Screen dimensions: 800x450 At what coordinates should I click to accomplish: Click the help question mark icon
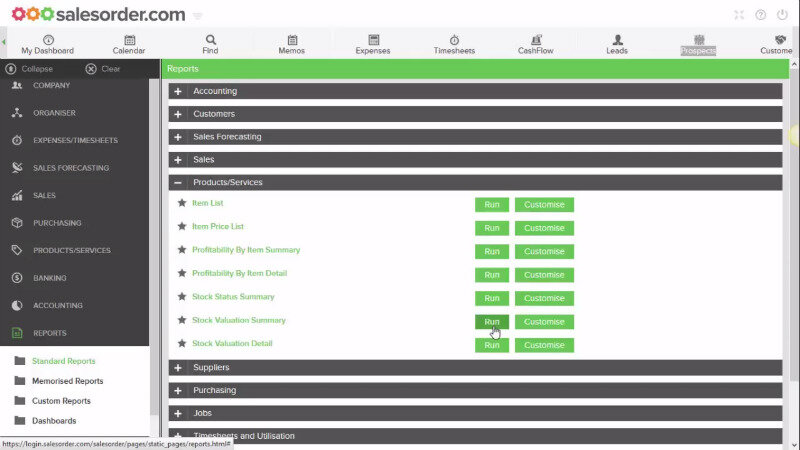(761, 15)
